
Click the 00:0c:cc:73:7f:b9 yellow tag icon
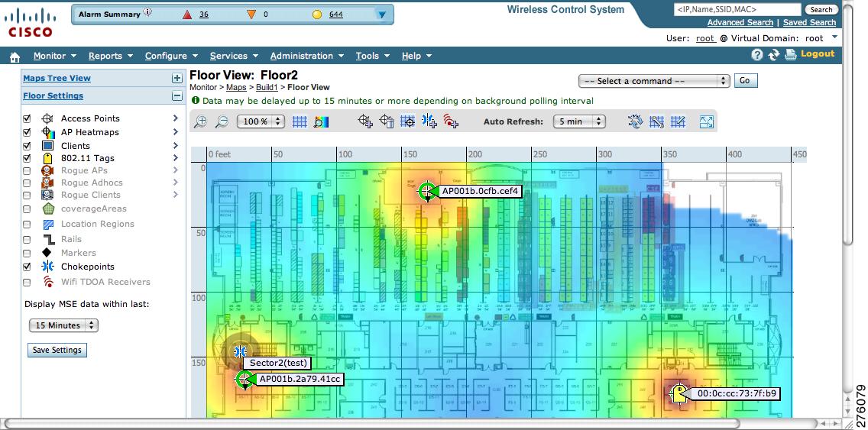678,394
